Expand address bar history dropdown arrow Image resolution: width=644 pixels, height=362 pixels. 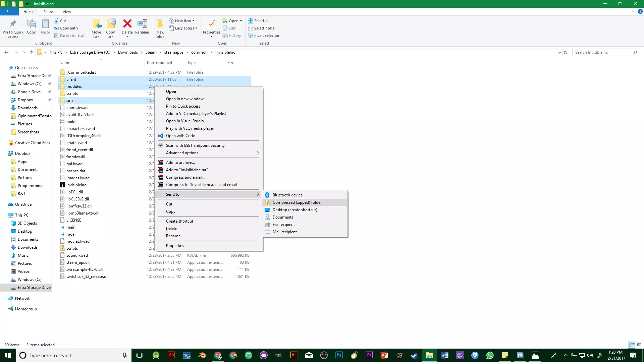pyautogui.click(x=559, y=52)
